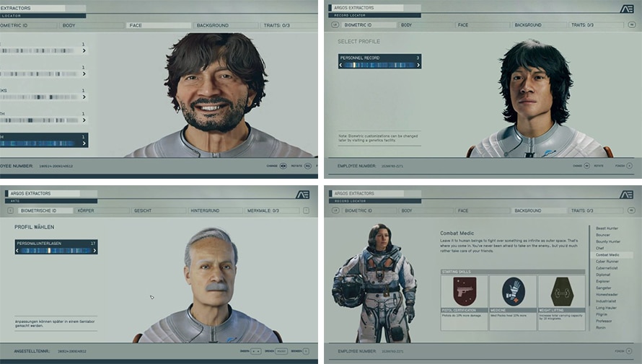Click the LB bumper icon in the Select Profile panel
This screenshot has width=642, height=364.
[x=335, y=25]
